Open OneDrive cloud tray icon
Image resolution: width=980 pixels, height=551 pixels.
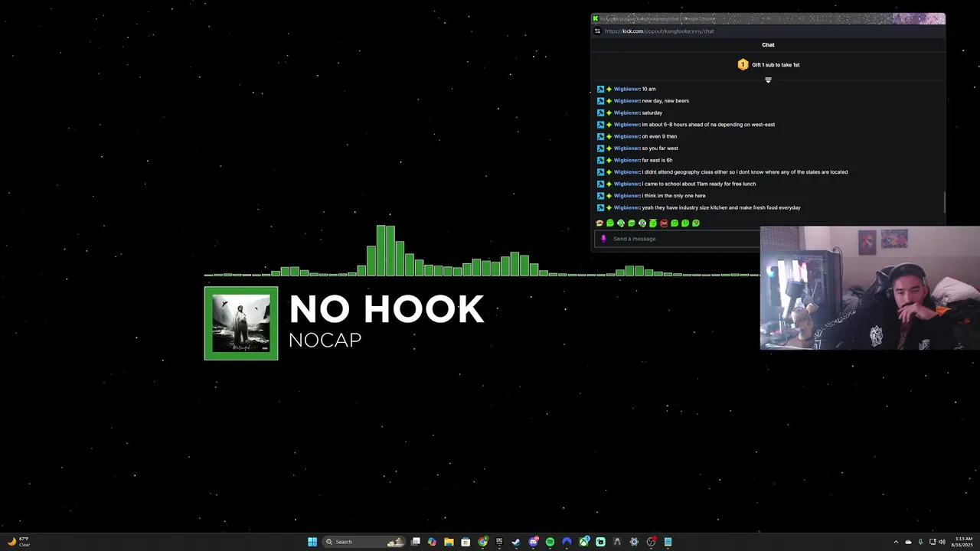tap(908, 542)
